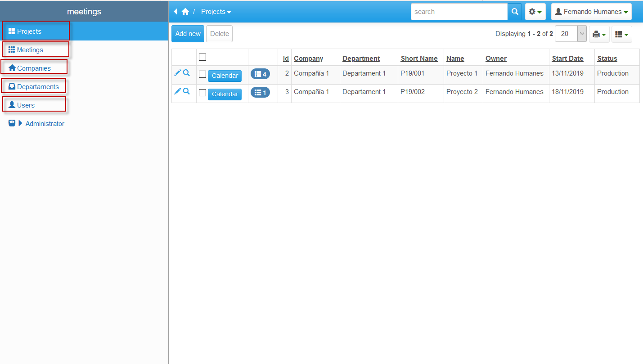Viewport: 643px width, 364px height.
Task: Click the Administrator role icon in sidebar
Action: [x=12, y=123]
